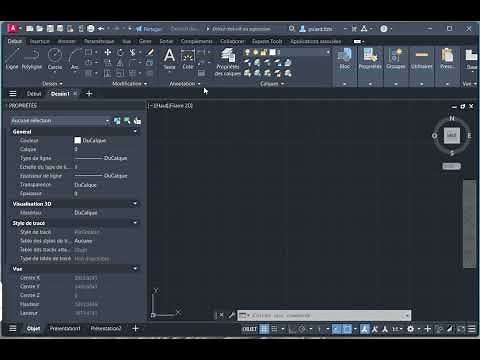Open file tabs hamburger menu

tap(13, 94)
